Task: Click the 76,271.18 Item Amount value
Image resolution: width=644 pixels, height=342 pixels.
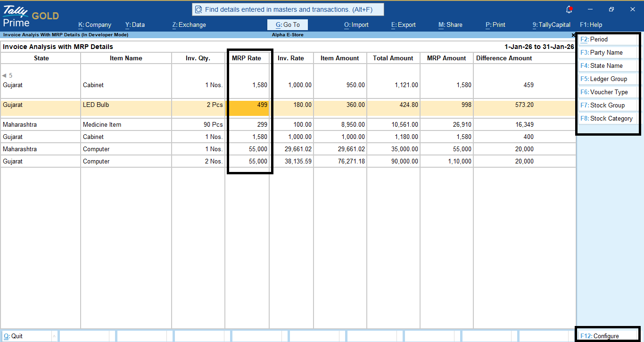Action: (x=351, y=162)
